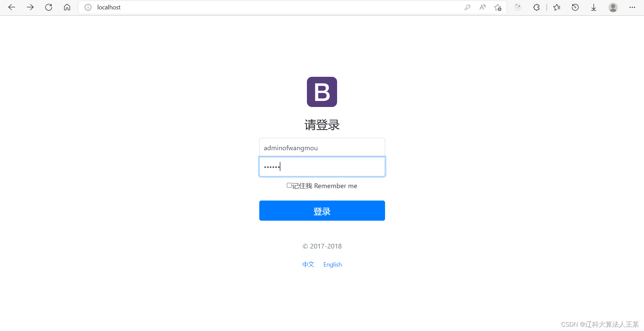644x331 pixels.
Task: Open the browser home page icon
Action: click(67, 7)
